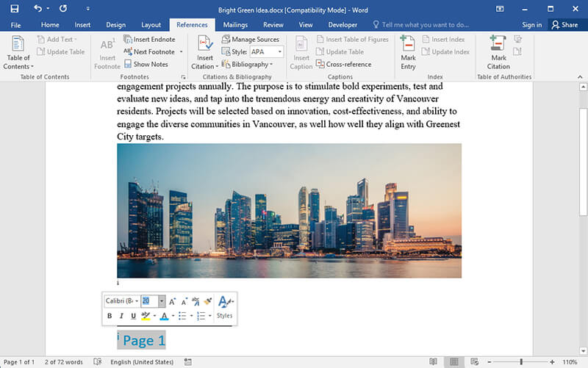
Task: Expand the Next Footnote dropdown arrow
Action: [x=181, y=51]
